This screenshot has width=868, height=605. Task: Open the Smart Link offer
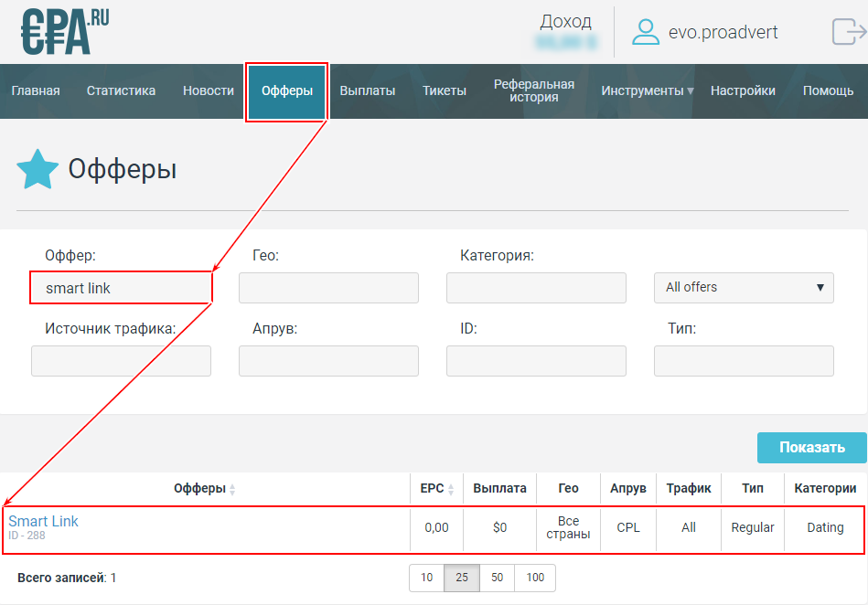[43, 521]
